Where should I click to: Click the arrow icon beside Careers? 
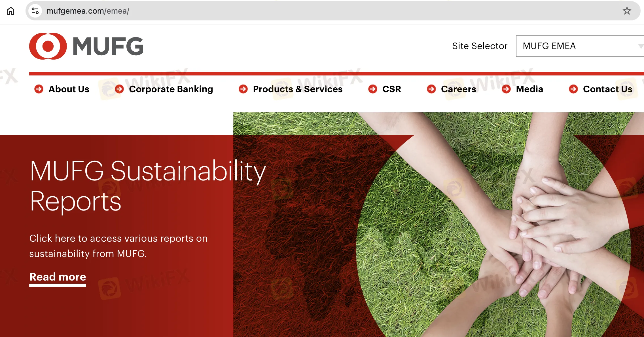pyautogui.click(x=431, y=89)
